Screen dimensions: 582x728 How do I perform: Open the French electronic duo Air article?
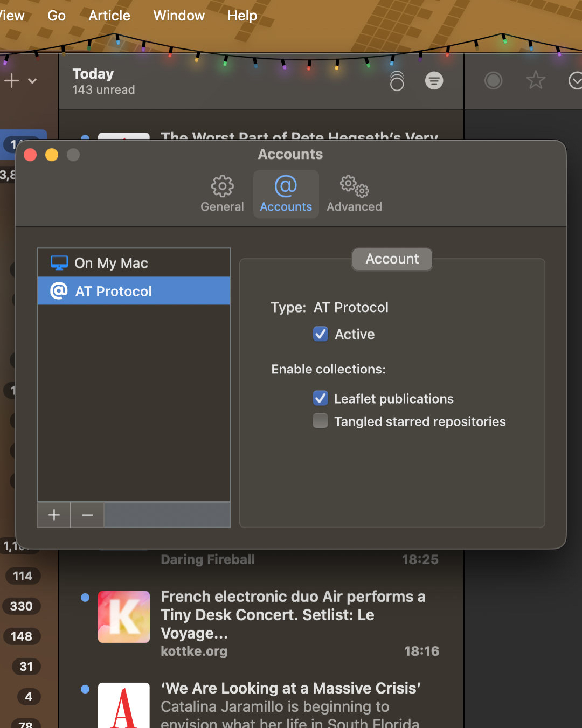tap(293, 614)
